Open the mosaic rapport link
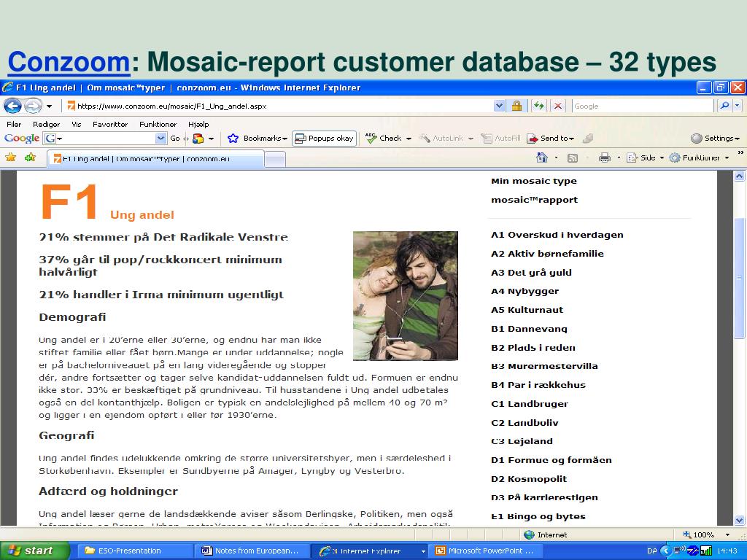This screenshot has height=560, width=747. tap(534, 200)
